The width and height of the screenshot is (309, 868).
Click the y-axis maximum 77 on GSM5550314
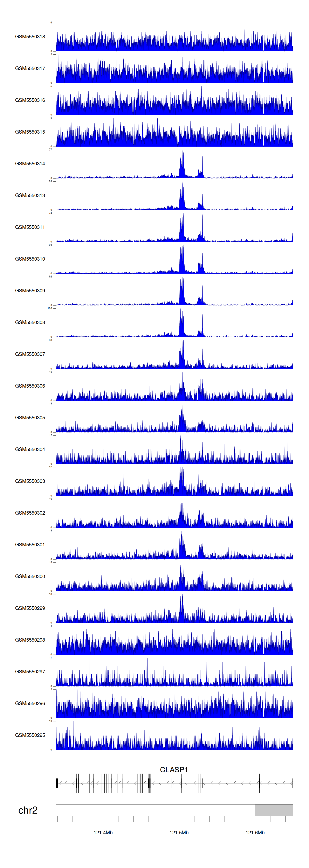[x=50, y=150]
